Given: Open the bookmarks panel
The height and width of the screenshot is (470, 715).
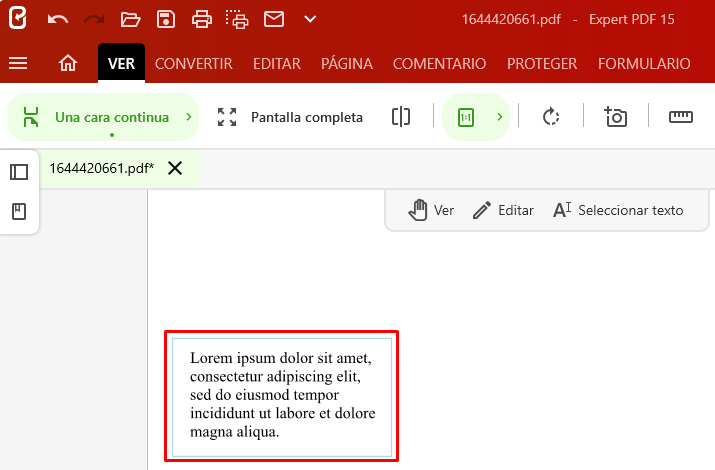Looking at the screenshot, I should (19, 212).
